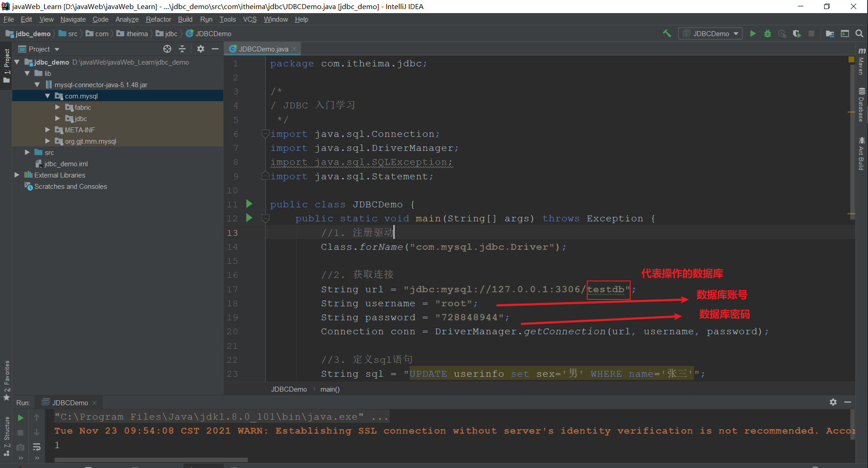Click main() in the editor breadcrumb

330,389
